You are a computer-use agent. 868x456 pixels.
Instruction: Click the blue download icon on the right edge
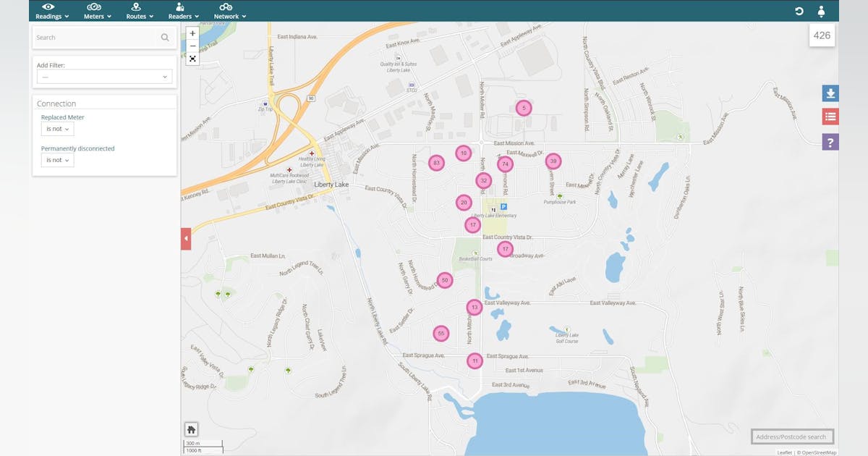coord(830,93)
